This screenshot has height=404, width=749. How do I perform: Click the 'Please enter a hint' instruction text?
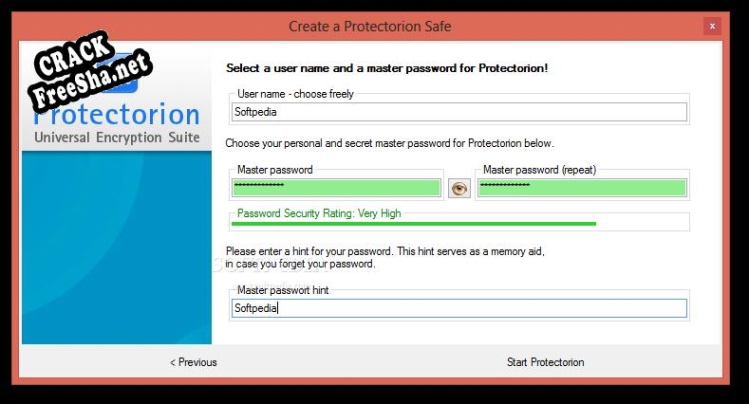[x=386, y=251]
